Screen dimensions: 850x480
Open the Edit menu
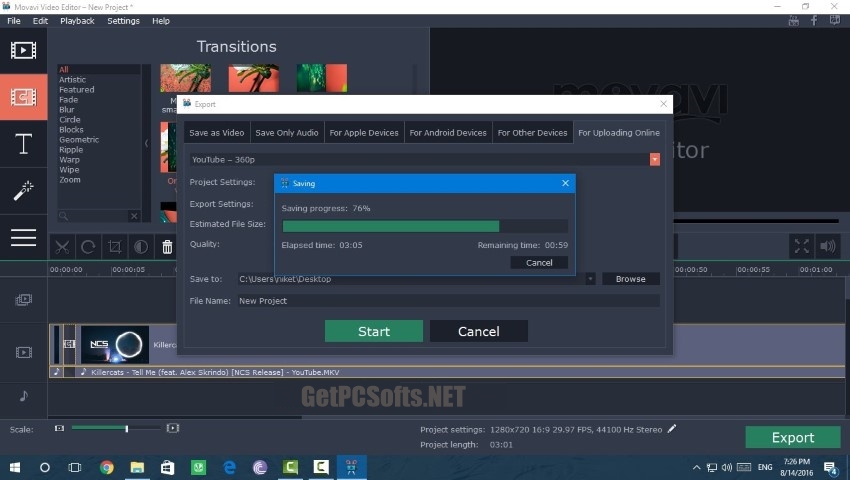click(40, 21)
